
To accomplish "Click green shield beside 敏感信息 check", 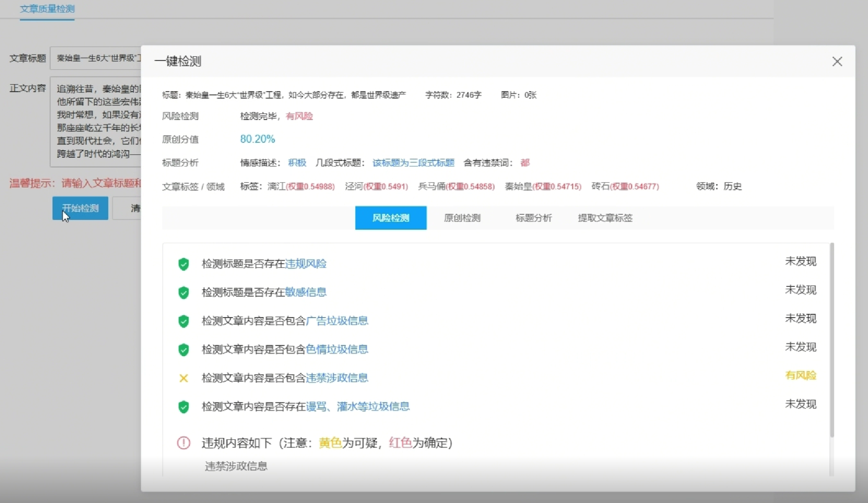I will pos(184,292).
